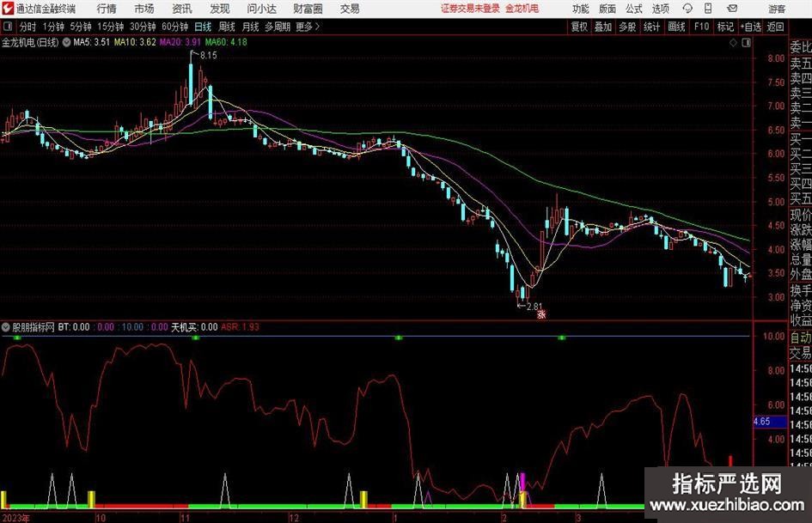Expand main chart indicator dropdown arrow
This screenshot has height=523, width=812.
(66, 42)
